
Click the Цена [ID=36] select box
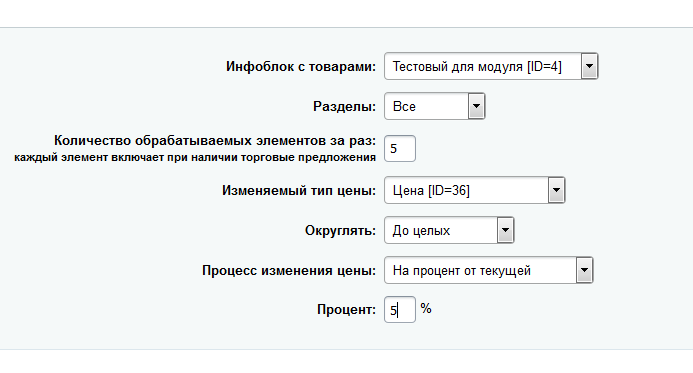475,190
